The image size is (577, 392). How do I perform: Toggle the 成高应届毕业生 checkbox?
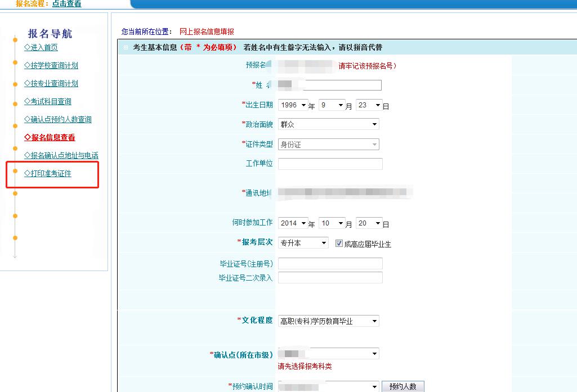point(339,243)
